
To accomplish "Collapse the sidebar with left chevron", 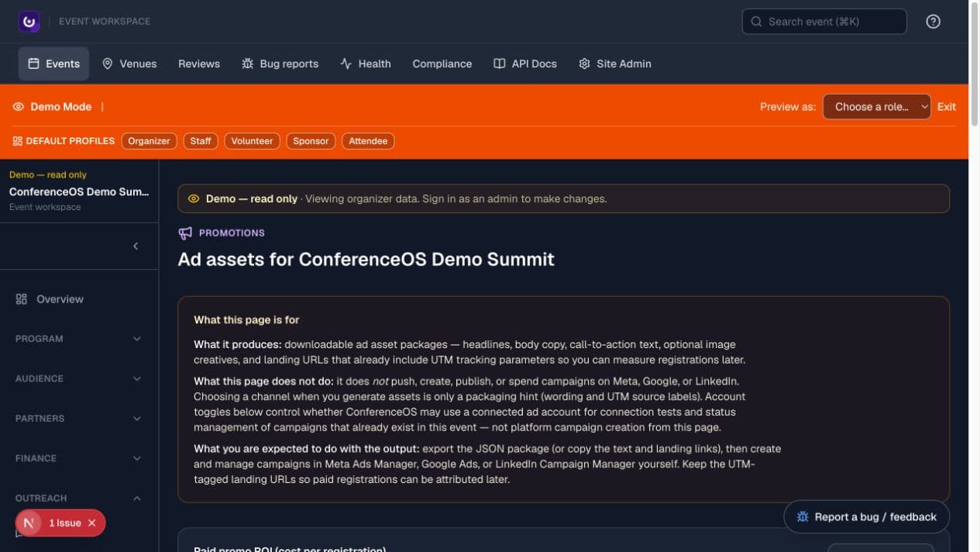I will (136, 246).
